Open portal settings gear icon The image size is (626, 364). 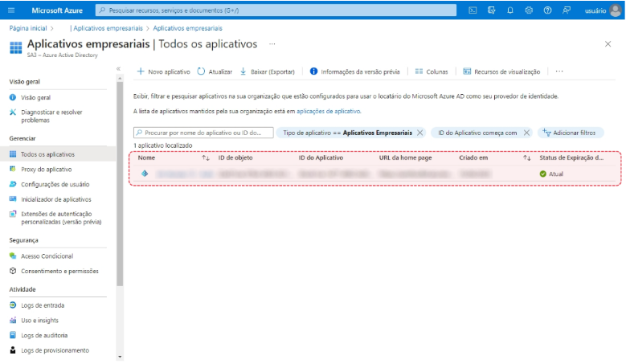[x=529, y=10]
